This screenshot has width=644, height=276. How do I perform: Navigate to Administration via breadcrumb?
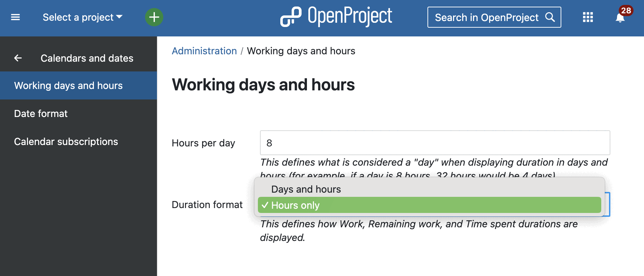pyautogui.click(x=204, y=51)
